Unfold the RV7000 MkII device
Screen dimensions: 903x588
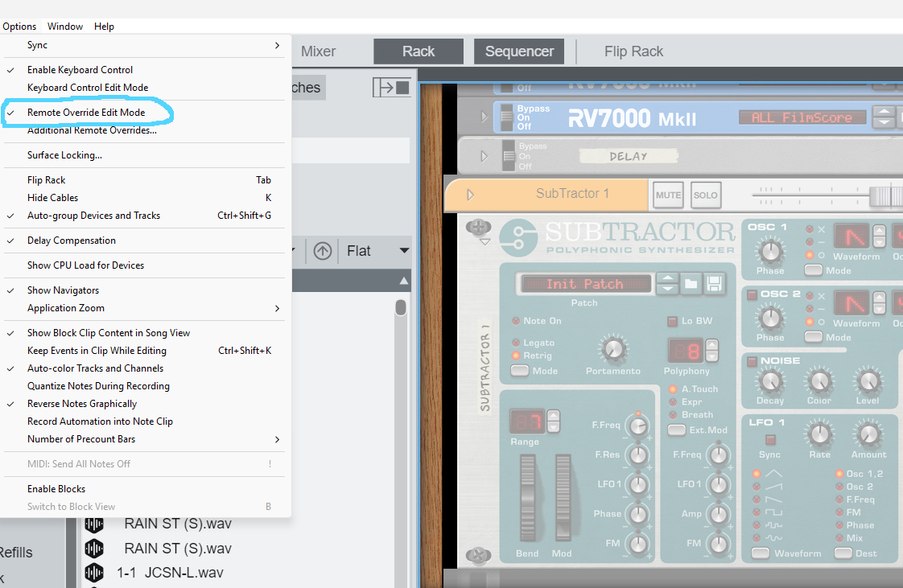(x=484, y=117)
